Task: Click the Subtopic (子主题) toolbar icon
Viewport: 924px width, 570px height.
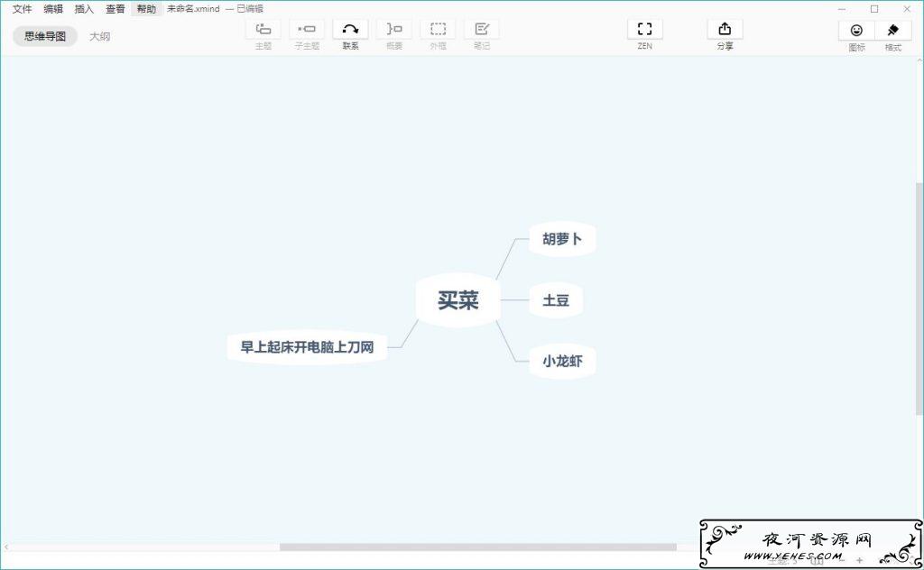Action: tap(307, 29)
